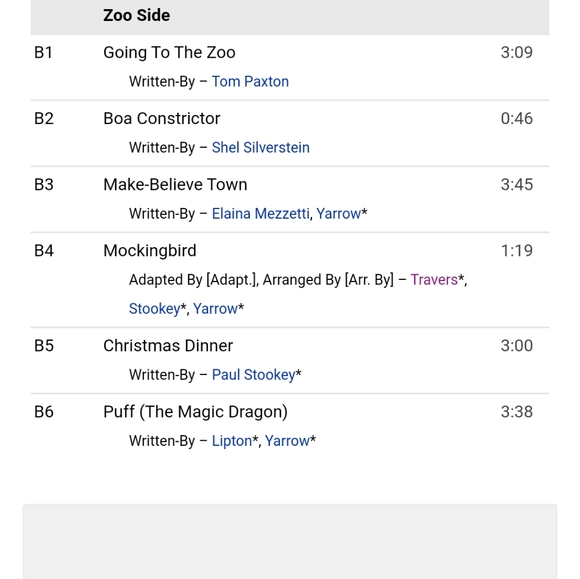
Task: Select the Christmas Dinner track title
Action: point(168,346)
